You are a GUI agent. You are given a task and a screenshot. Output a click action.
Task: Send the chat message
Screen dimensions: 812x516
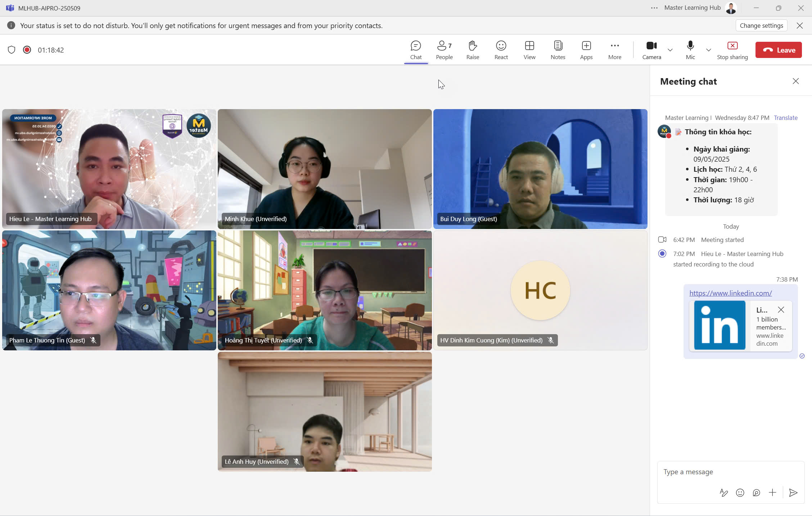click(793, 493)
